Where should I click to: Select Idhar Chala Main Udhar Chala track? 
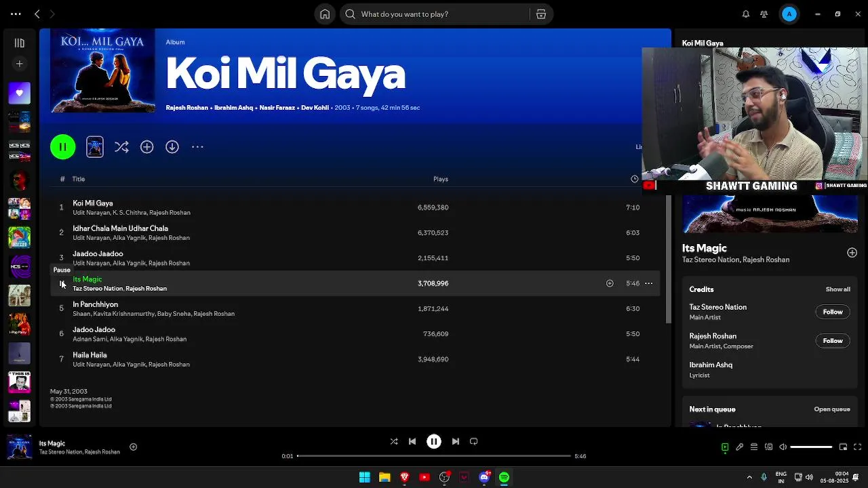click(355, 232)
